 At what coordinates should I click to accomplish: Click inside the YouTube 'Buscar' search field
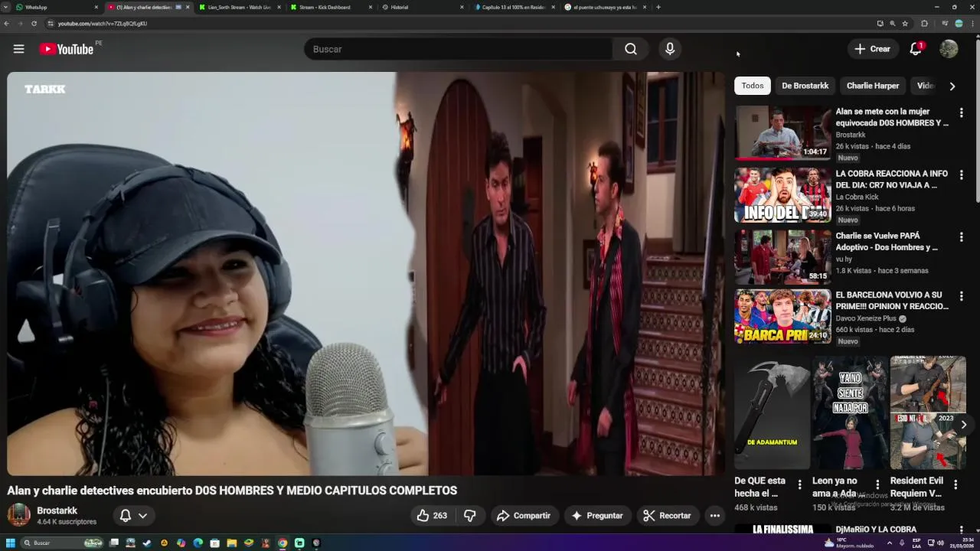(459, 49)
